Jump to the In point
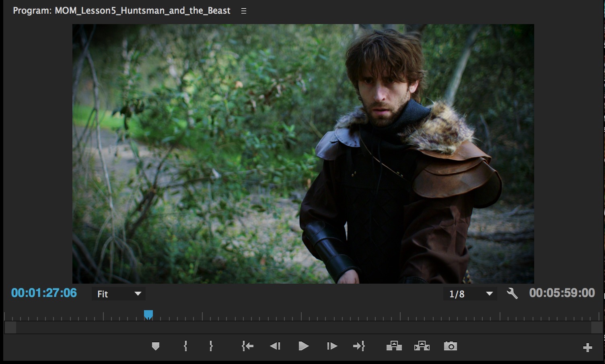 [247, 346]
